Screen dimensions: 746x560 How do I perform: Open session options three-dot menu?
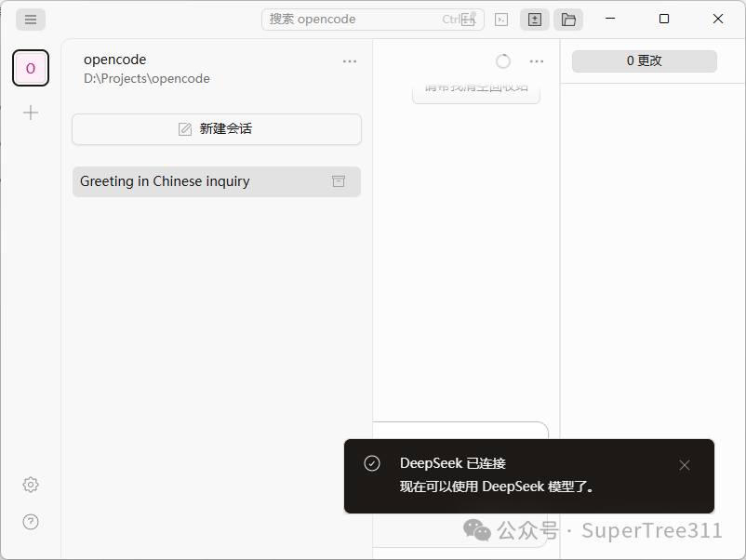537,61
